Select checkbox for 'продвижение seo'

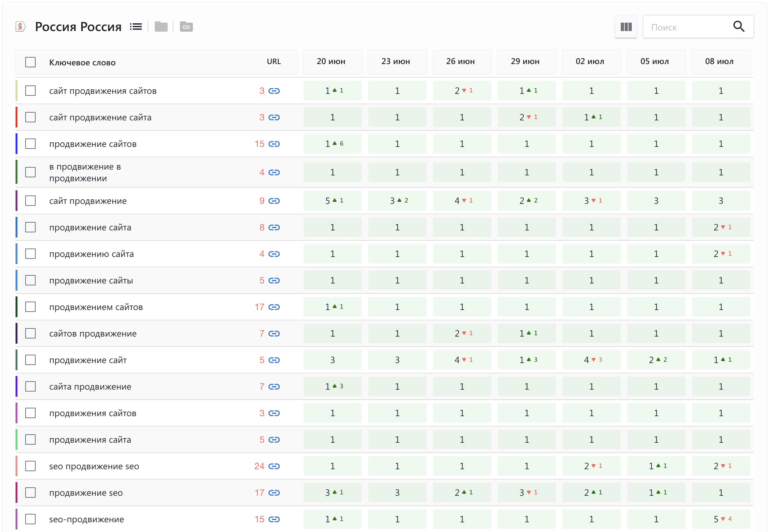[x=30, y=493]
